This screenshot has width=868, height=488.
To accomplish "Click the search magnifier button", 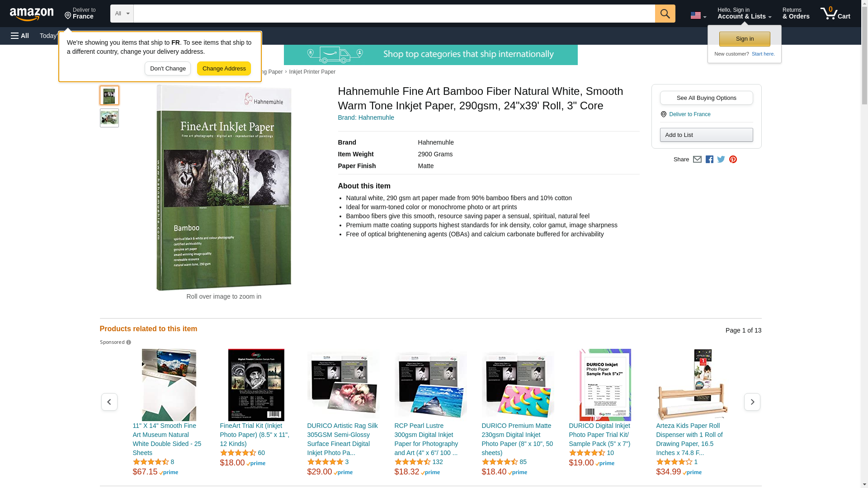I will 665,14.
